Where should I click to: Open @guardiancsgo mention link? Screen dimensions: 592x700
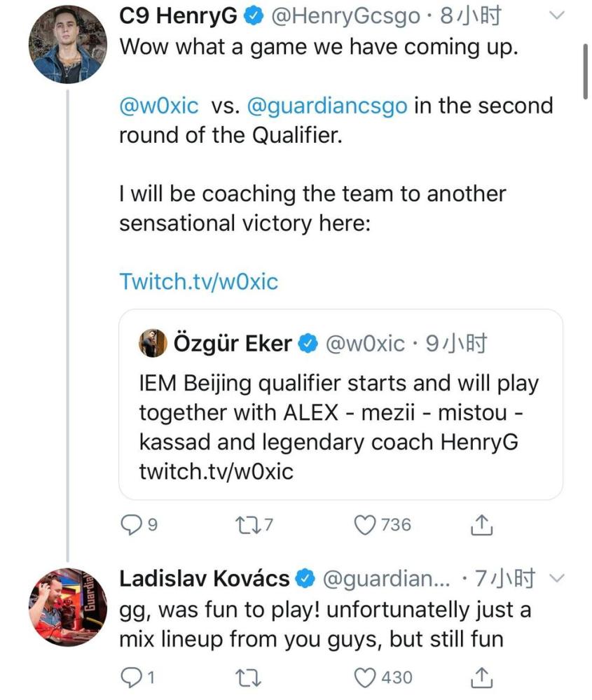click(326, 106)
